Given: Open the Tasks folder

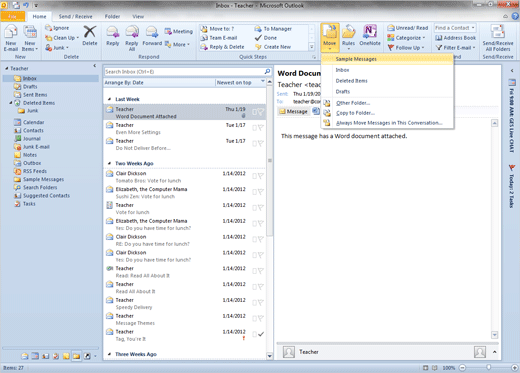Looking at the screenshot, I should click(x=24, y=204).
